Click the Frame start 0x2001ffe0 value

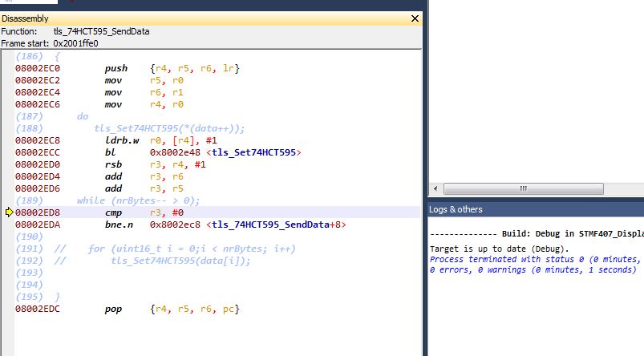pos(75,43)
